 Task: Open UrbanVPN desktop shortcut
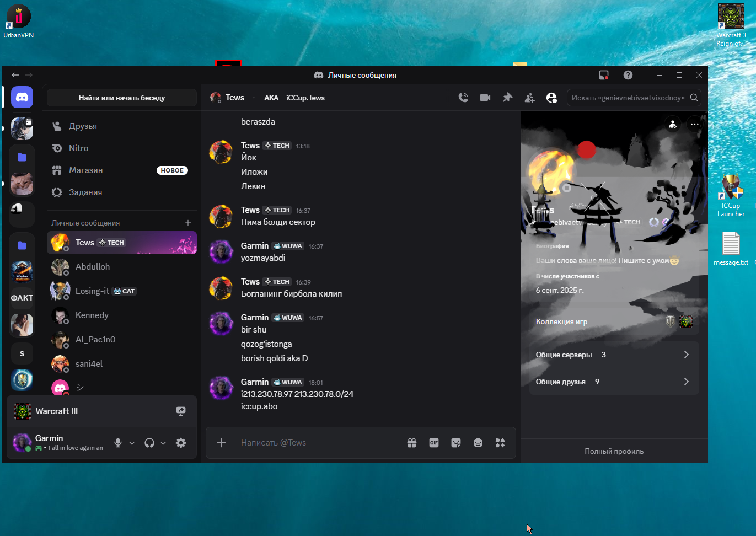tap(19, 22)
